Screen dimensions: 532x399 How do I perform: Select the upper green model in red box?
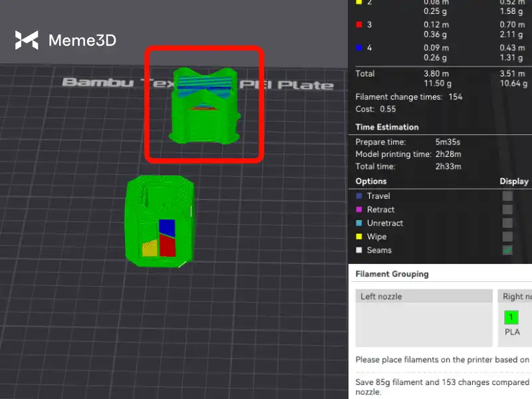tap(203, 106)
